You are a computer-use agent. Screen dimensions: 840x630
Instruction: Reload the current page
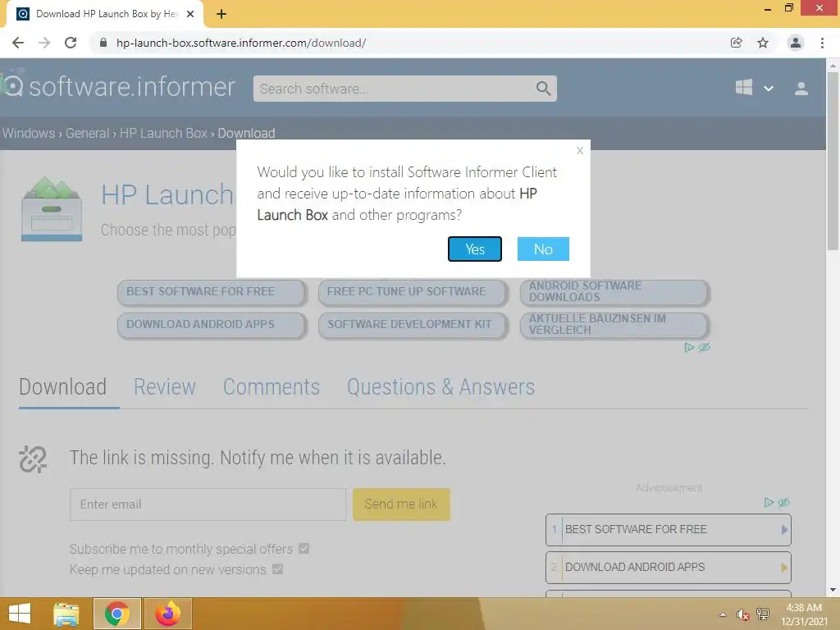point(71,43)
